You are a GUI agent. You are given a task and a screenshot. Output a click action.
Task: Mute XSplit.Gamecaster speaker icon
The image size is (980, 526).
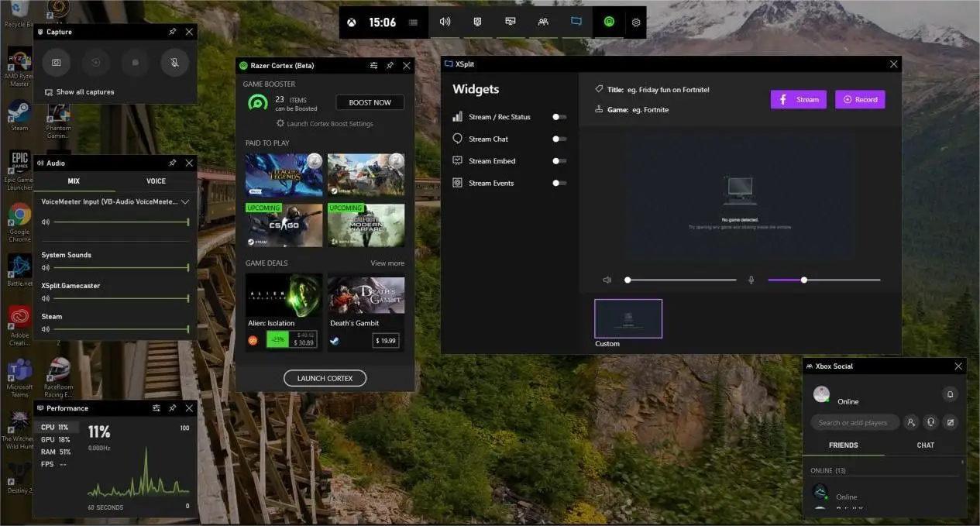(46, 298)
